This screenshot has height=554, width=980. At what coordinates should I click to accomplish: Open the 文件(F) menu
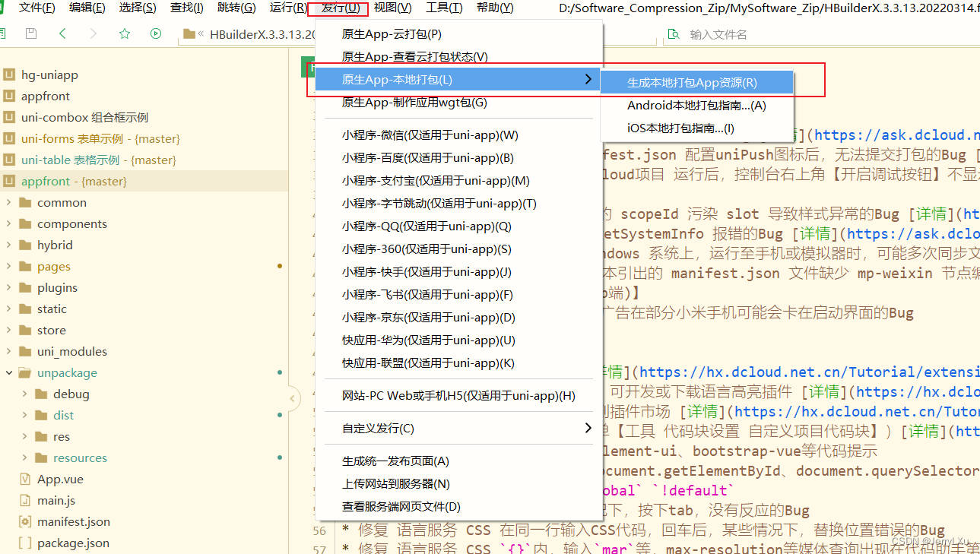[x=37, y=8]
